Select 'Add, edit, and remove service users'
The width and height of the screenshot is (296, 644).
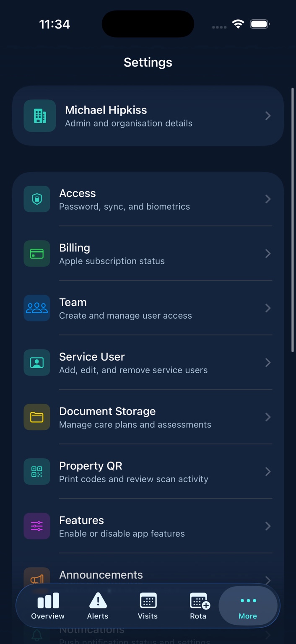(x=133, y=370)
